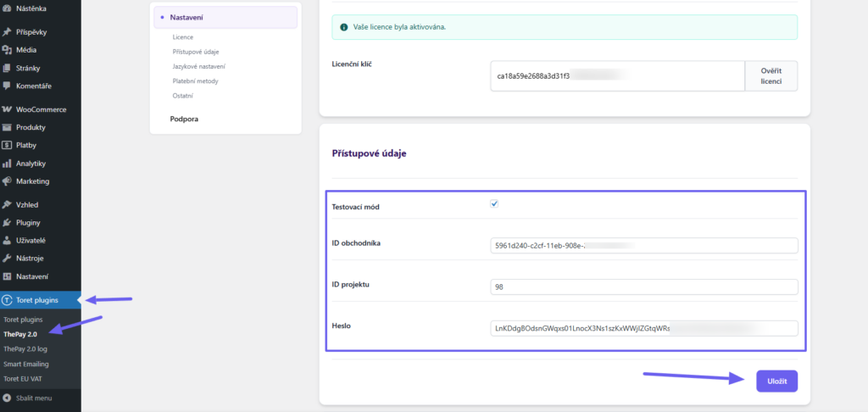
Task: Click the WooCommerce logo icon
Action: click(x=7, y=109)
